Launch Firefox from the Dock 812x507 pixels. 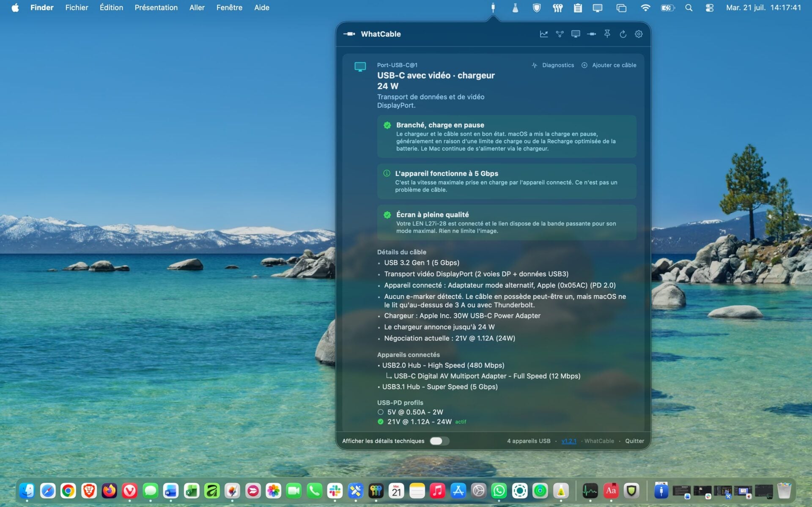(109, 491)
